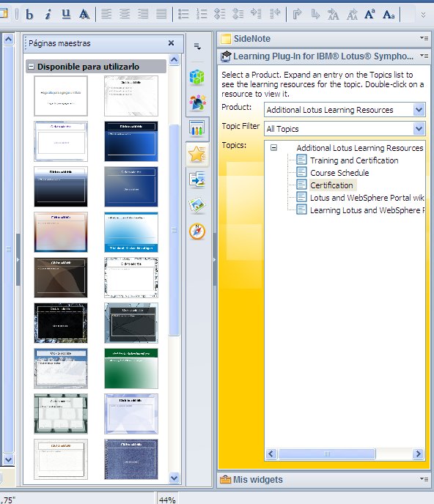This screenshot has width=434, height=504.
Task: Apply superscript formatting
Action: click(369, 15)
